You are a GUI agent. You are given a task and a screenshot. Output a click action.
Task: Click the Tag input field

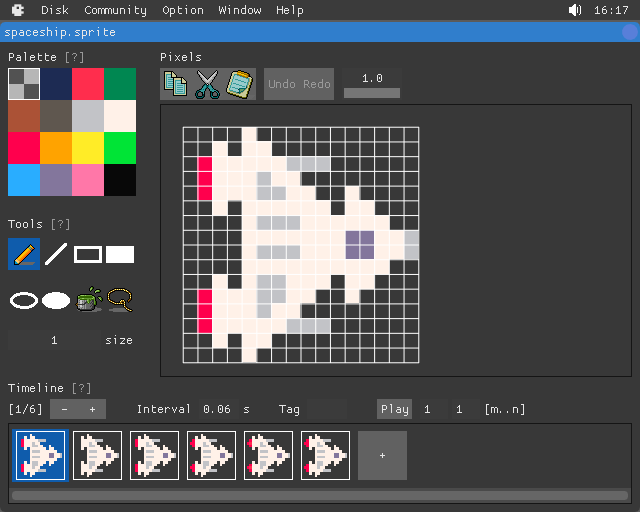326,409
